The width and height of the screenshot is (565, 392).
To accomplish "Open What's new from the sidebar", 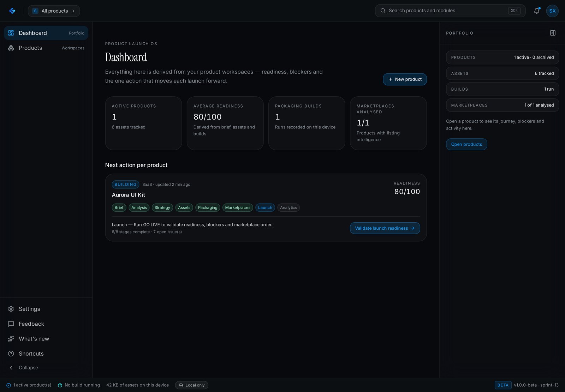I will click(46, 339).
